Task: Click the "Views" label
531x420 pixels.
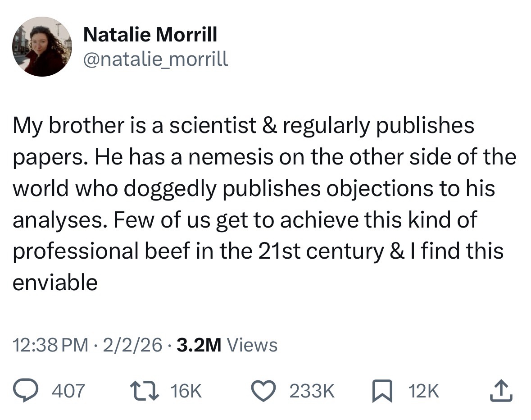Action: tap(252, 345)
